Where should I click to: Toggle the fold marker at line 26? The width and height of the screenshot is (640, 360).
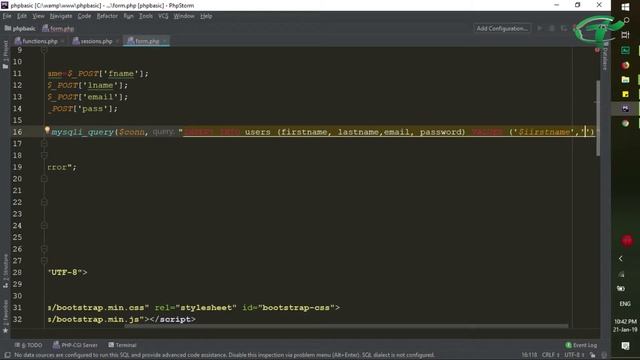[44, 249]
